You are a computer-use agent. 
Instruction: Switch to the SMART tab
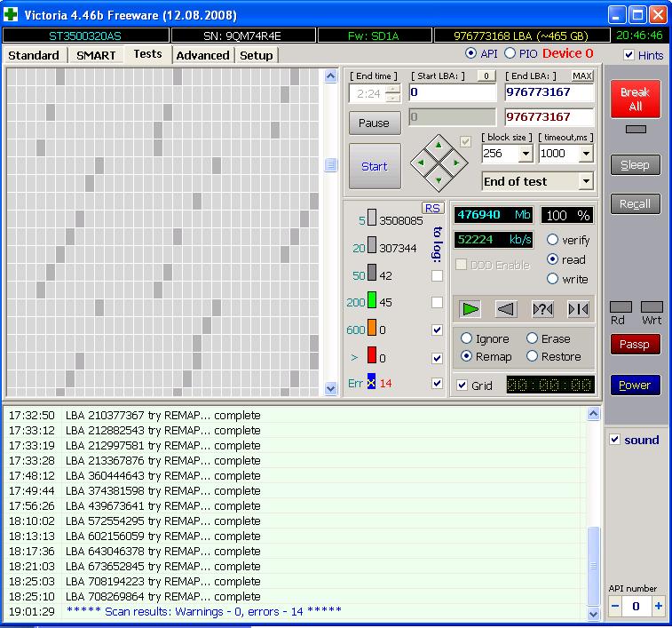coord(96,55)
